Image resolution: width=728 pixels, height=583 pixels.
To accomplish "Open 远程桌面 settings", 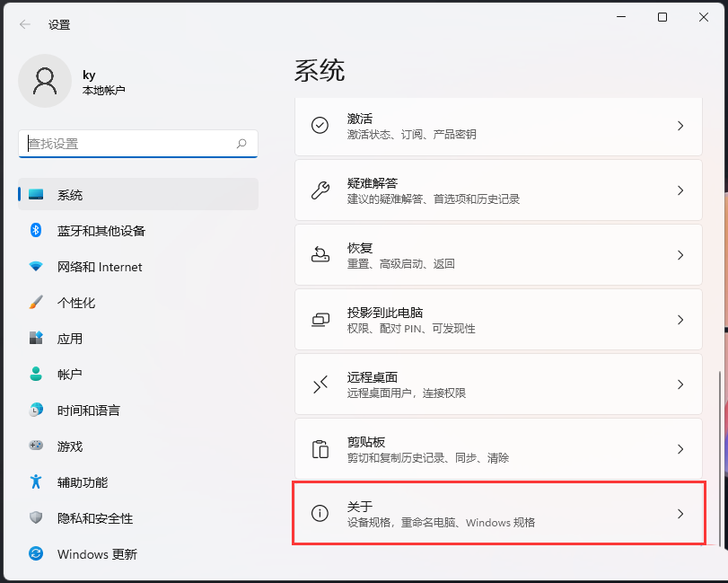I will (499, 384).
